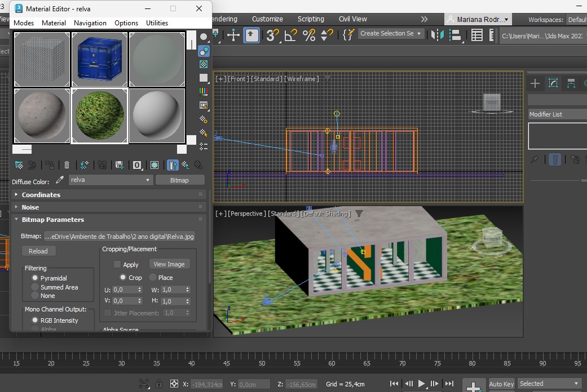The image size is (587, 392).
Task: Click the Mirror tool icon
Action: click(437, 35)
